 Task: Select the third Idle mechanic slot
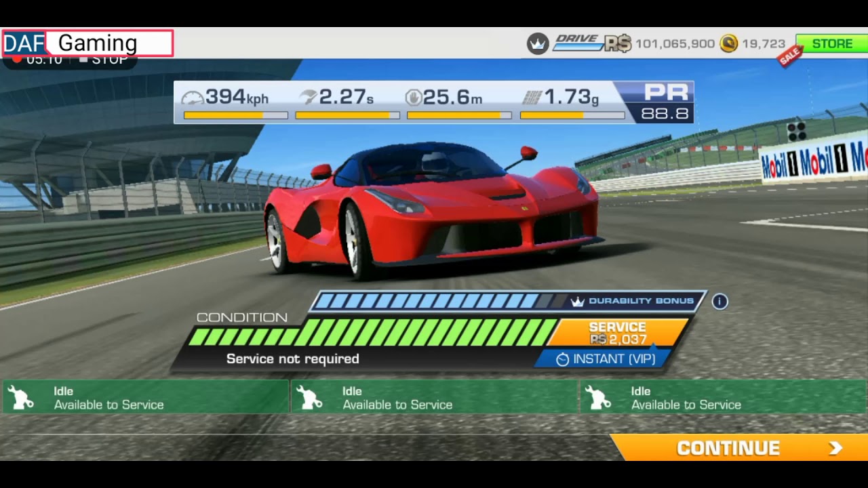[x=724, y=398]
